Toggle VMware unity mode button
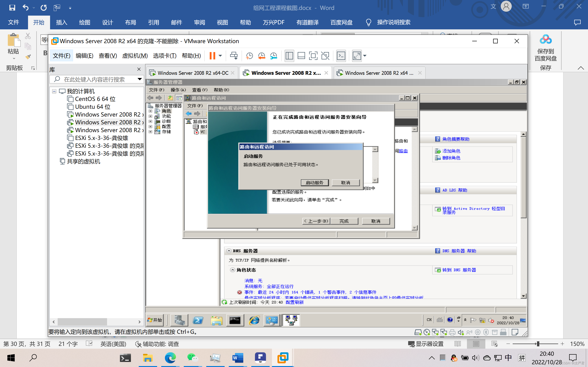The height and width of the screenshot is (367, 588). [x=325, y=56]
